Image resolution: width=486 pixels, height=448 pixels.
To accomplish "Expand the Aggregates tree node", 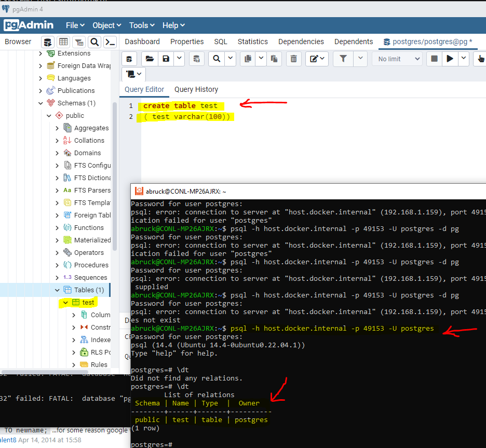I will 57,128.
